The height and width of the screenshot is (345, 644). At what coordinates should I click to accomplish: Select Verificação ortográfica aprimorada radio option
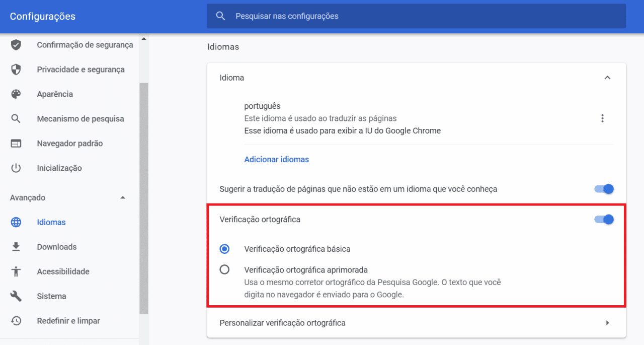pyautogui.click(x=225, y=269)
